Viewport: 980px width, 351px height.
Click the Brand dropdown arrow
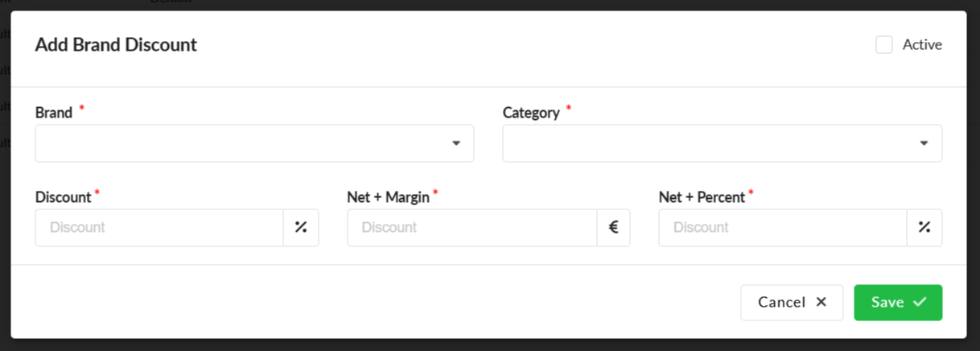click(456, 143)
